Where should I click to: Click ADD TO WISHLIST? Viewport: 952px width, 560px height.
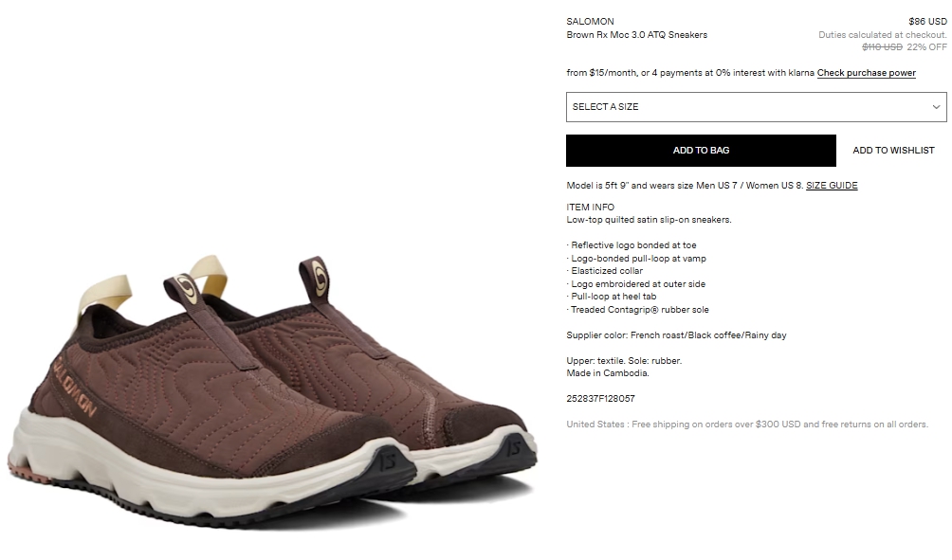893,151
